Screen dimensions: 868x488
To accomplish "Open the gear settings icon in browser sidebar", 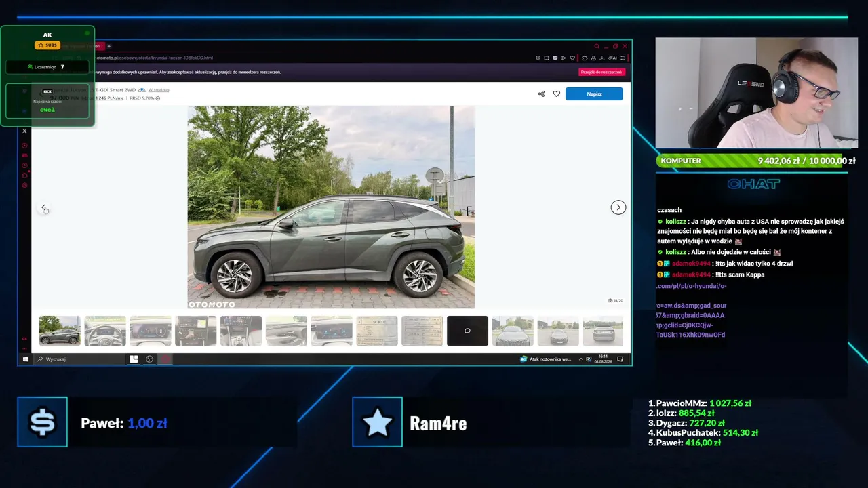I will coord(24,185).
